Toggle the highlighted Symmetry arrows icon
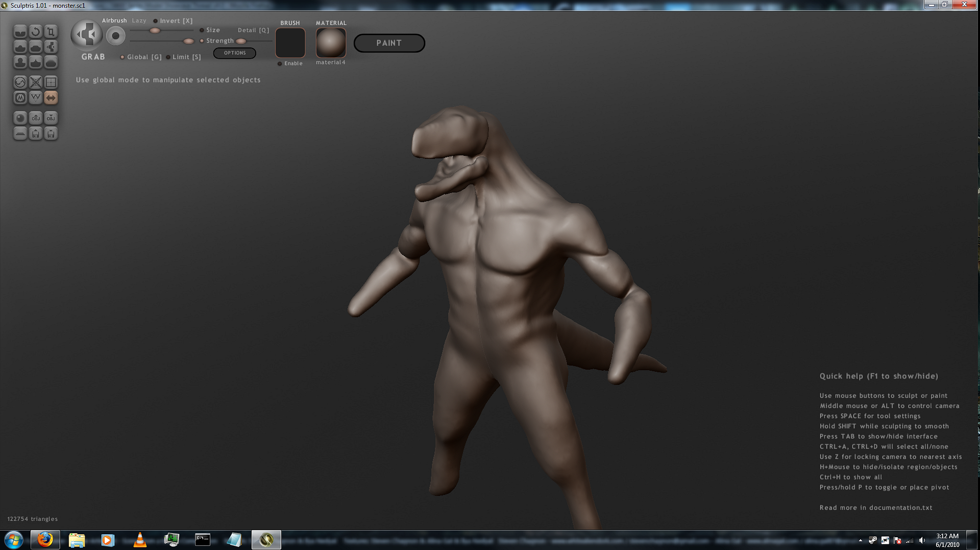 click(x=51, y=97)
